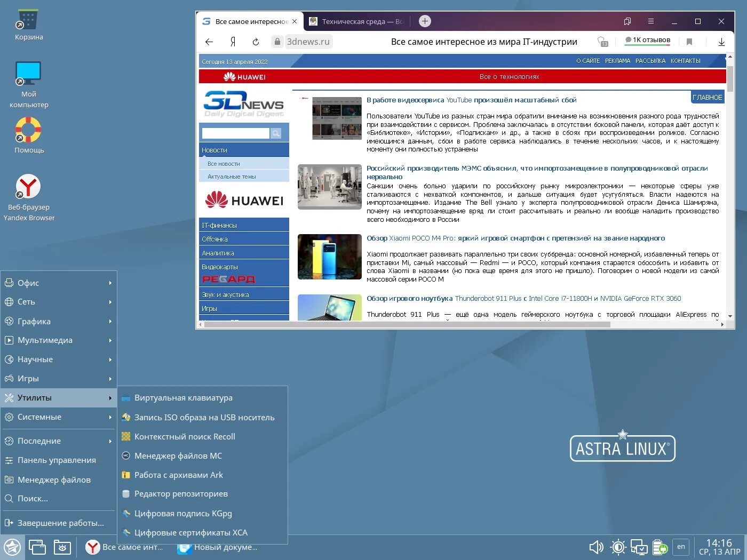Launch Контекстный поиск Recoll
Image resolution: width=747 pixels, height=560 pixels.
[x=203, y=436]
